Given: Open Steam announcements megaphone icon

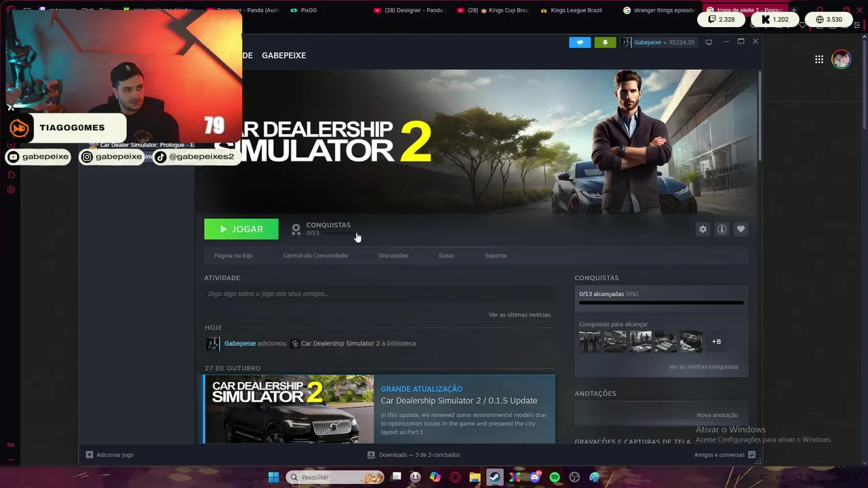Looking at the screenshot, I should tap(580, 42).
